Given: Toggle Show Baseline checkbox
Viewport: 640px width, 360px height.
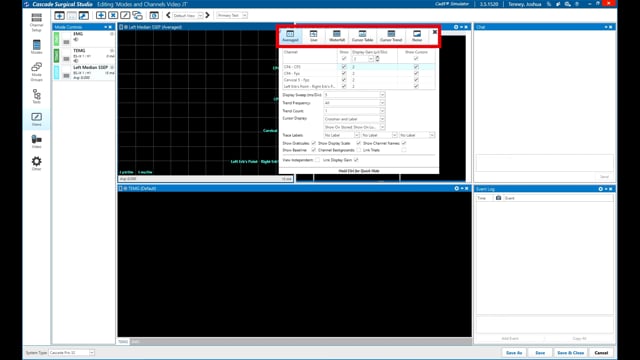Looking at the screenshot, I should [x=313, y=150].
